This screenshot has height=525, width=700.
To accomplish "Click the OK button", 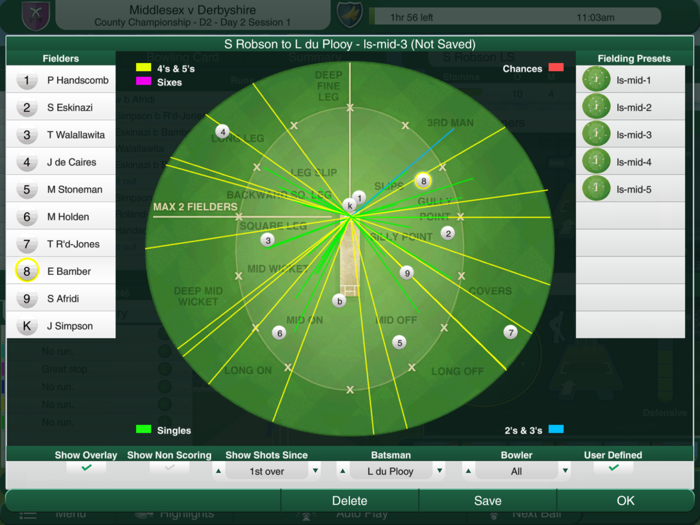I will coord(625,500).
